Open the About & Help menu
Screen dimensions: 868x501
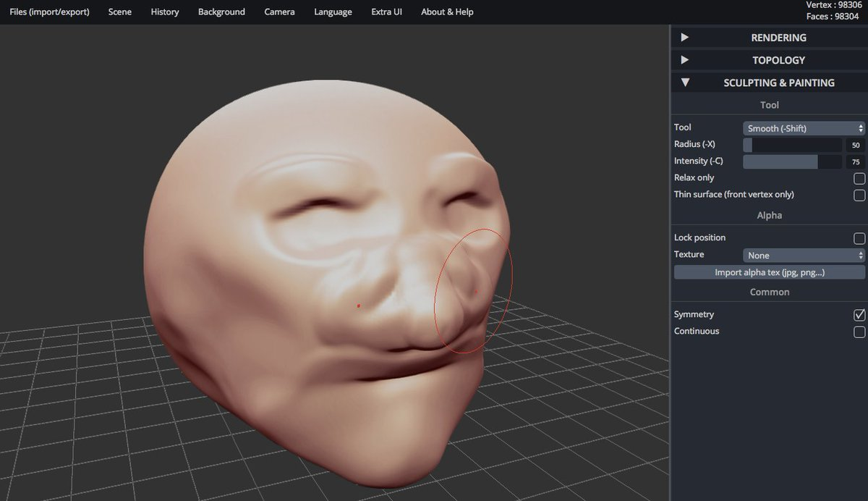point(448,12)
